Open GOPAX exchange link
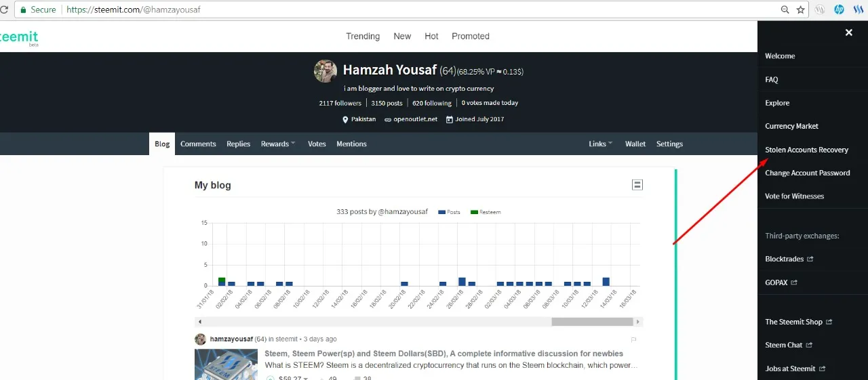The width and height of the screenshot is (868, 380). click(776, 282)
